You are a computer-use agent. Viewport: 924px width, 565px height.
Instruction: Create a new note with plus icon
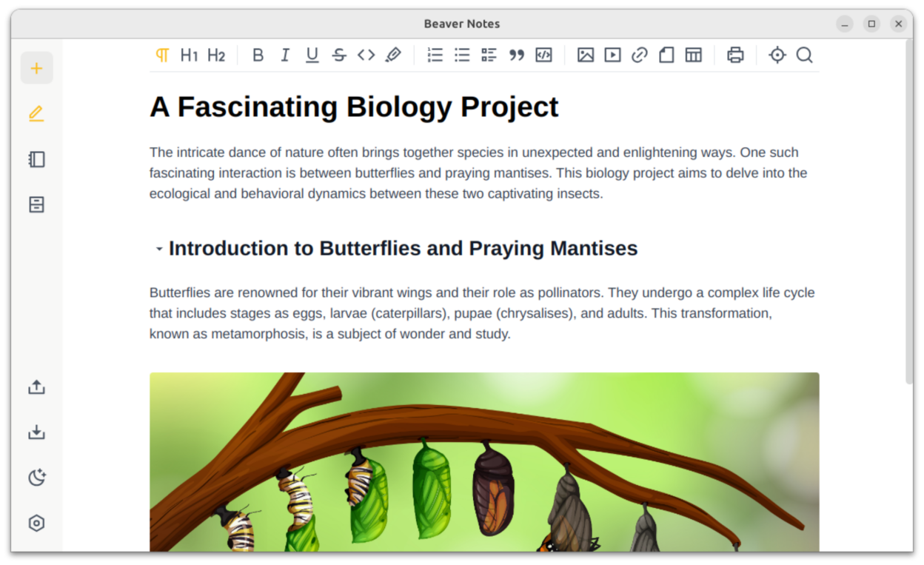coord(36,69)
